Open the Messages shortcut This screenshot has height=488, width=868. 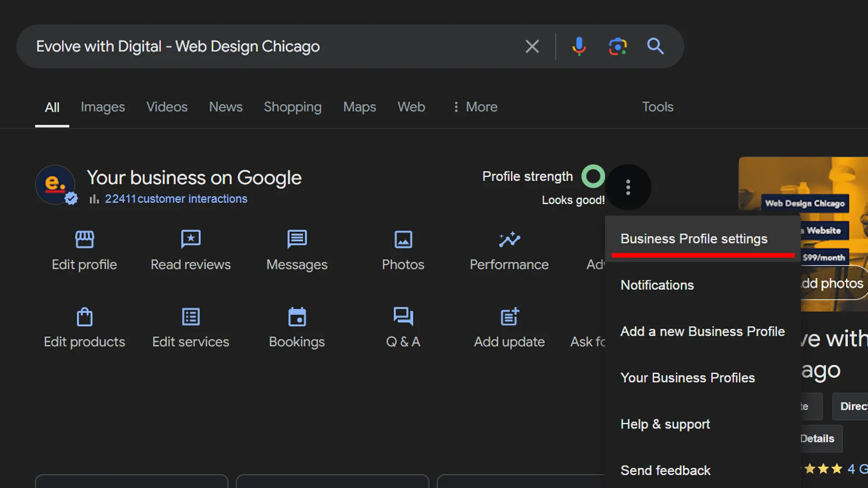coord(297,251)
